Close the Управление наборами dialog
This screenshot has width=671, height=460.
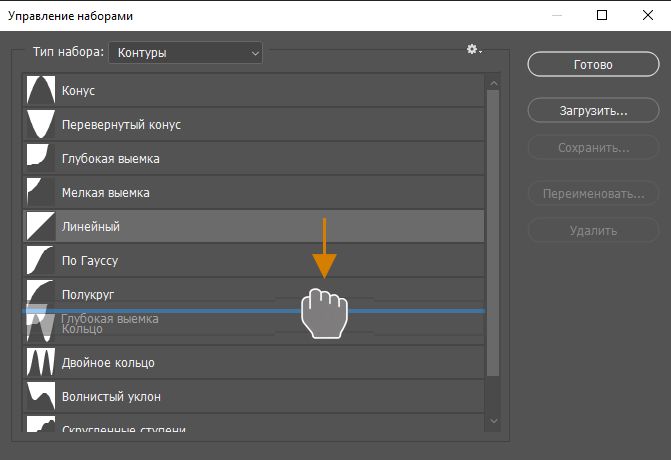point(646,16)
